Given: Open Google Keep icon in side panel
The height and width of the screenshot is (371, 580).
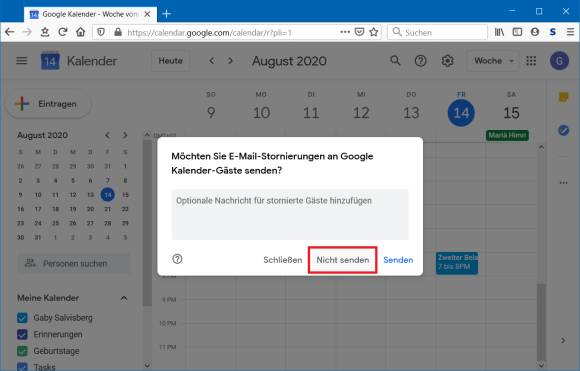Looking at the screenshot, I should pyautogui.click(x=563, y=97).
